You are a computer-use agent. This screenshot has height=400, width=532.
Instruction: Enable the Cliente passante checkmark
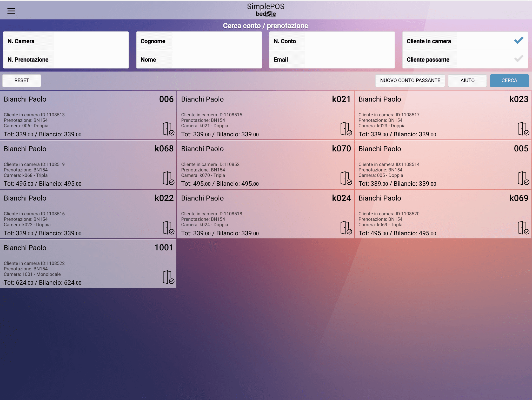coord(518,59)
